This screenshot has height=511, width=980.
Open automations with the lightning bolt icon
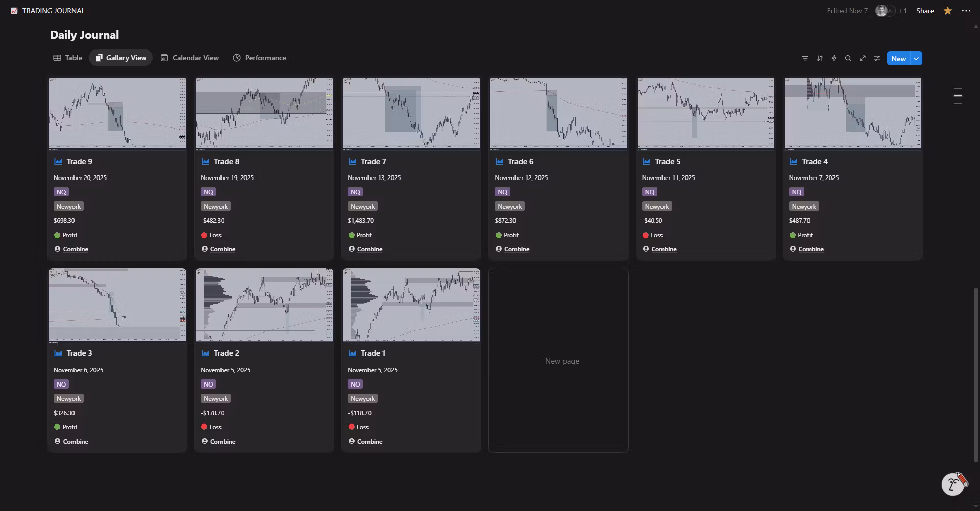(x=834, y=58)
